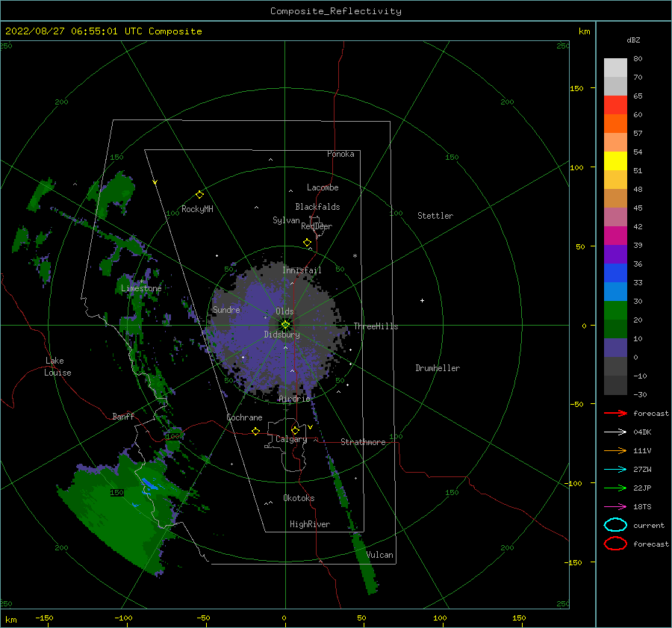The height and width of the screenshot is (628, 672).
Task: Click the red forecast ellipse legend icon
Action: point(615,544)
